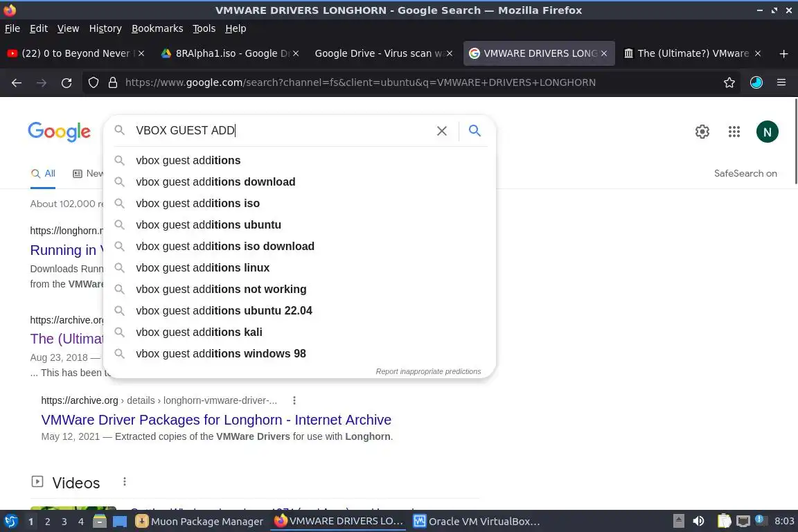Screen dimensions: 798x532
Task: Open the Google account N avatar
Action: click(767, 132)
